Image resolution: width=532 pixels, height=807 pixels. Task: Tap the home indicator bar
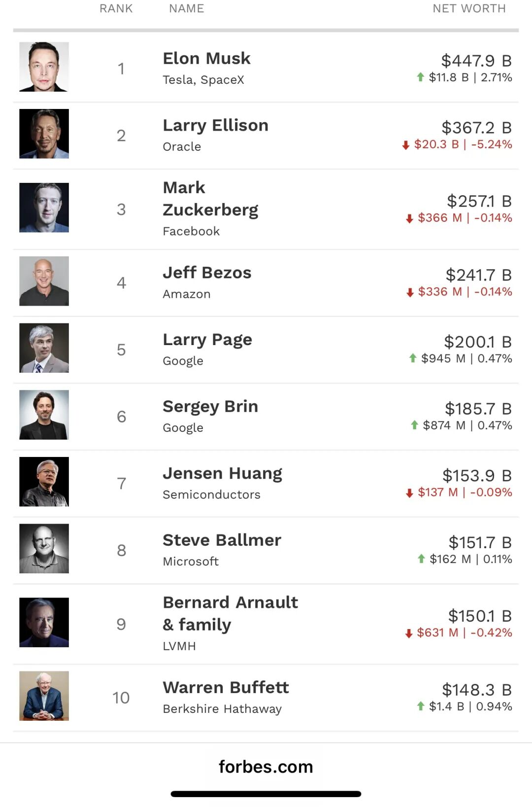[266, 794]
